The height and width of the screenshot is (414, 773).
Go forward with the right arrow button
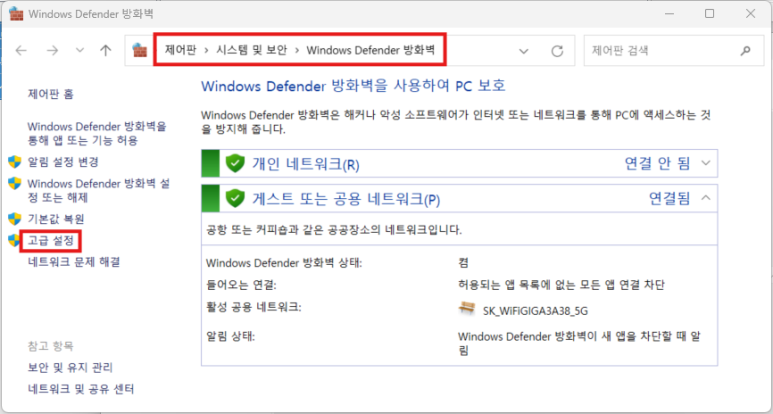[52, 50]
